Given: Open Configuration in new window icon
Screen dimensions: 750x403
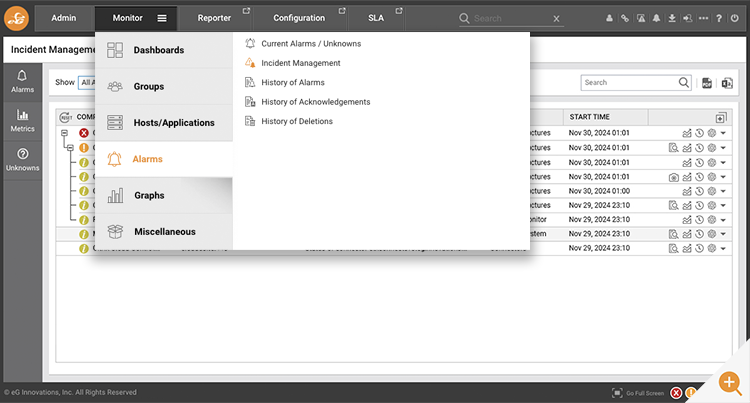Looking at the screenshot, I should 342,11.
